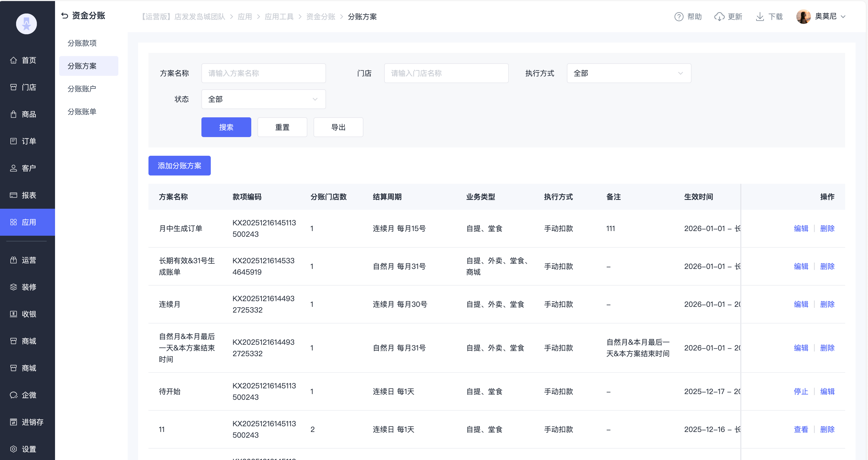868x460 pixels.
Task: Switch to the 分账款项 menu item
Action: 82,43
